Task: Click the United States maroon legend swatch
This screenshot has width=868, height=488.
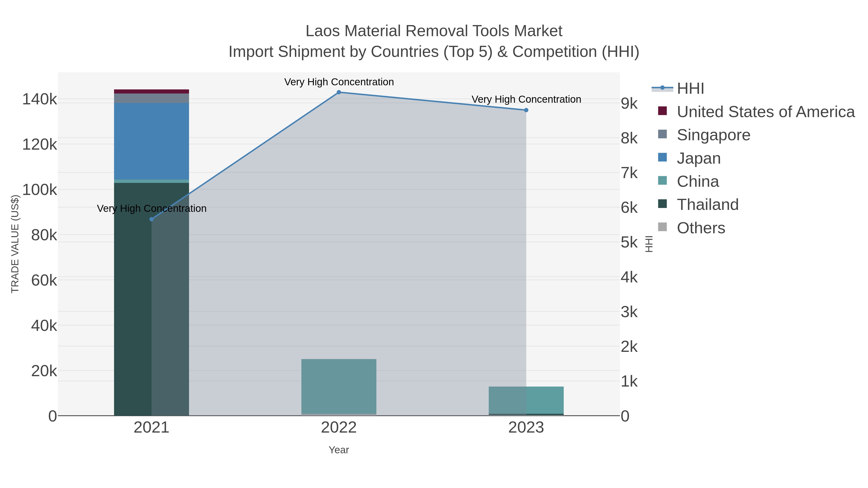Action: pyautogui.click(x=662, y=111)
